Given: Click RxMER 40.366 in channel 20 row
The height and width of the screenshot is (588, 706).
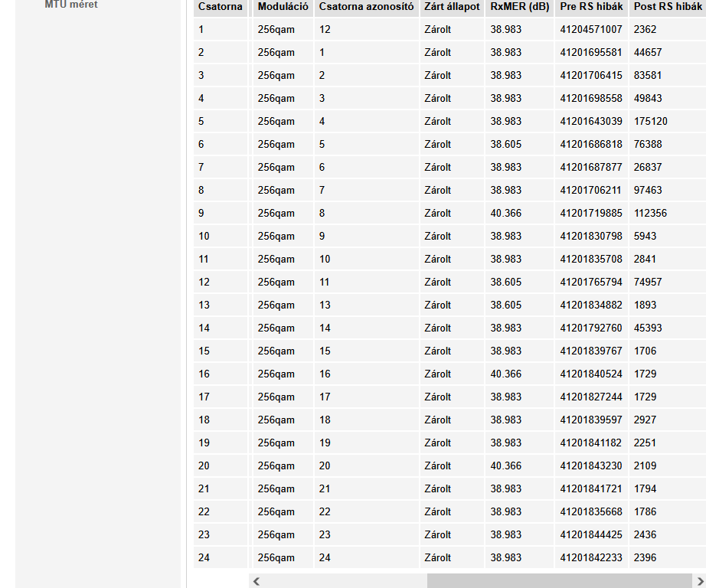Looking at the screenshot, I should [505, 465].
